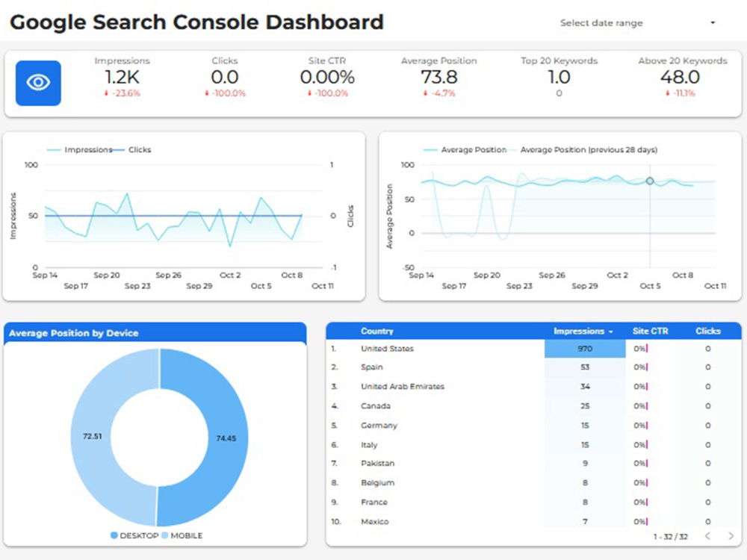
Task: Select the Germany row
Action: [x=533, y=426]
